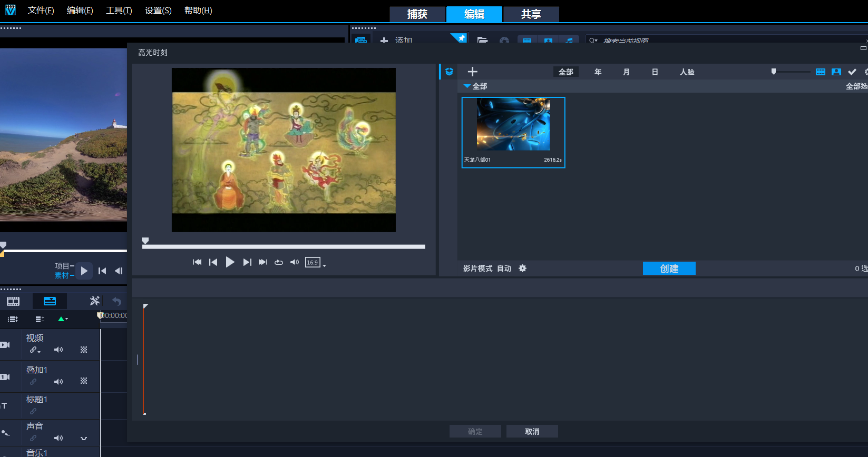The width and height of the screenshot is (868, 457).
Task: Switch to storyboard view icon
Action: pos(13,301)
